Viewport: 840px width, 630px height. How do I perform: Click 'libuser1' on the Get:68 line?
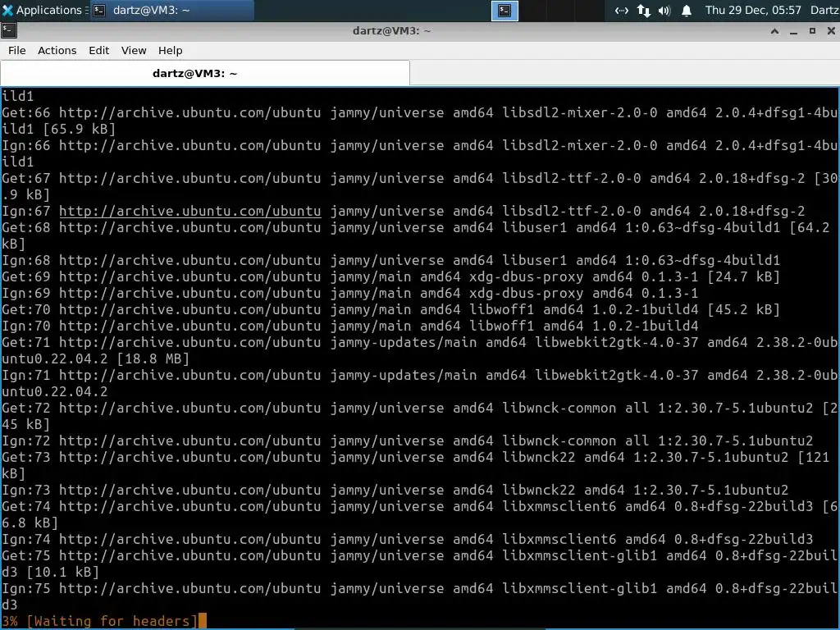(534, 228)
